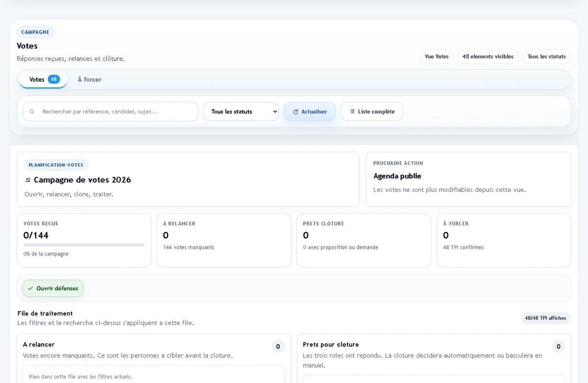The width and height of the screenshot is (588, 383).
Task: Open the Tous les statuts dropdown
Action: pyautogui.click(x=241, y=112)
